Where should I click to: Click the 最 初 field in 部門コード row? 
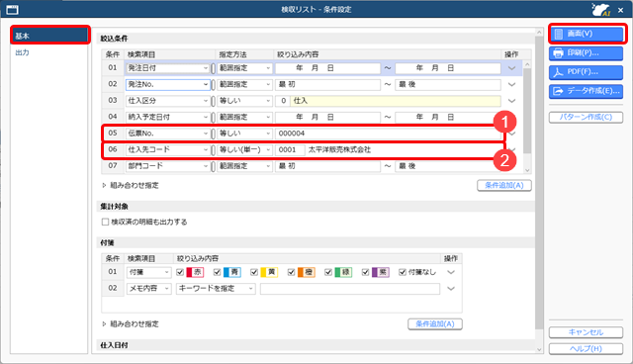click(327, 166)
